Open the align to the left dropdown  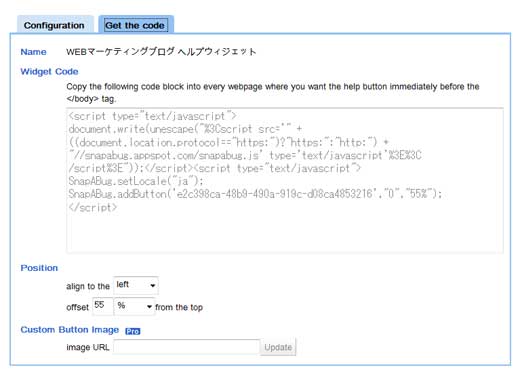(136, 285)
